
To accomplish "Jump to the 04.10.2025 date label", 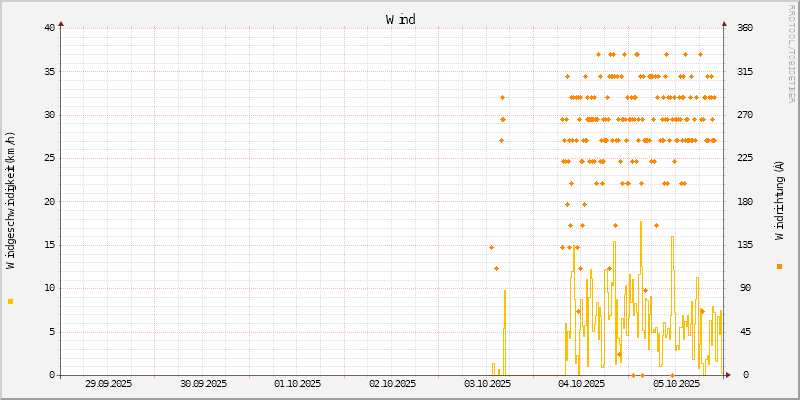I will [583, 383].
